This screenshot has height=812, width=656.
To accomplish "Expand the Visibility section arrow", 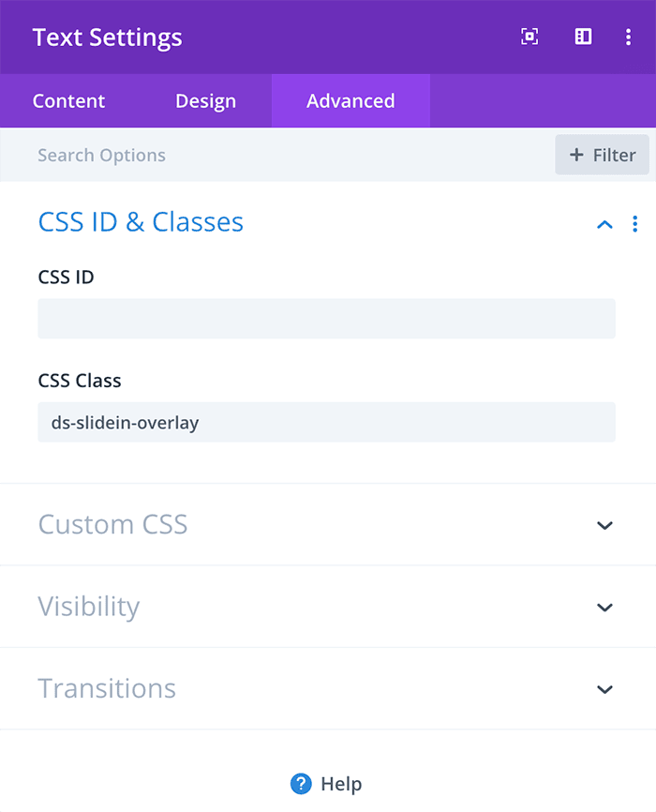I will 604,607.
